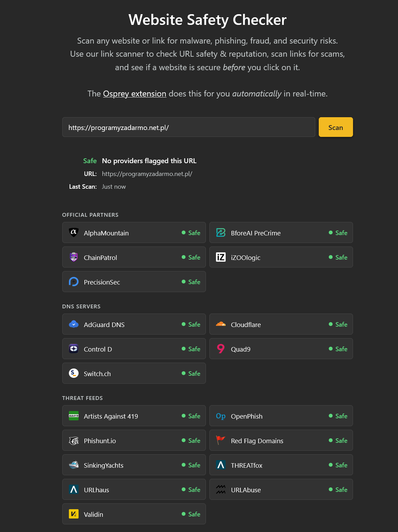Click the AlphaMountain shield icon

(74, 233)
